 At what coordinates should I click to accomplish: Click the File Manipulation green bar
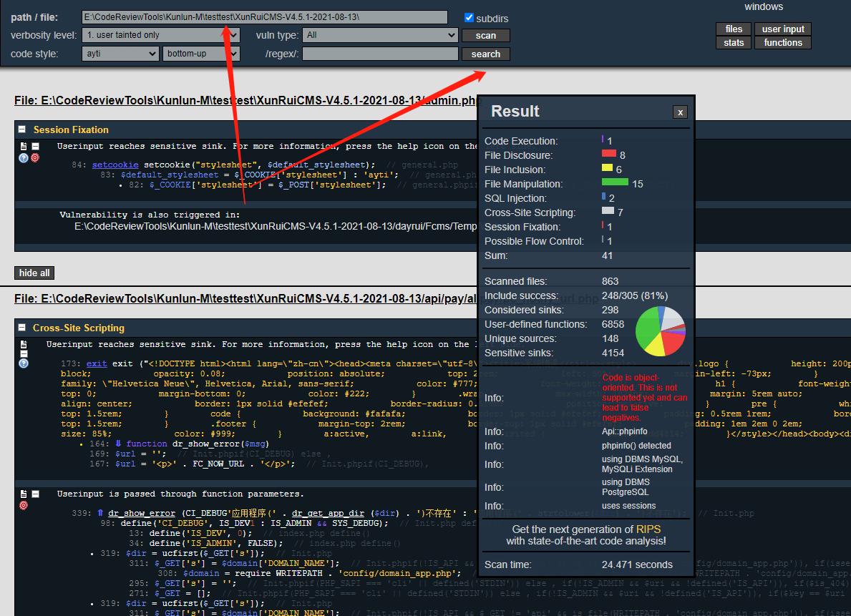[615, 182]
